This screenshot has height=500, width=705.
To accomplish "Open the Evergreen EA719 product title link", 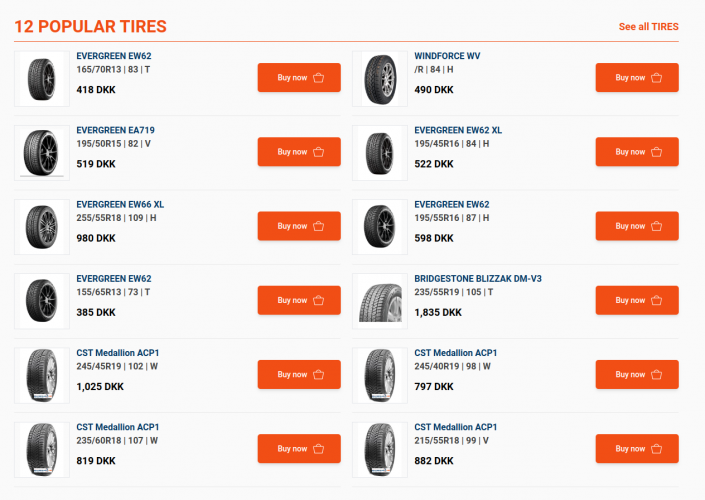I will pos(115,130).
